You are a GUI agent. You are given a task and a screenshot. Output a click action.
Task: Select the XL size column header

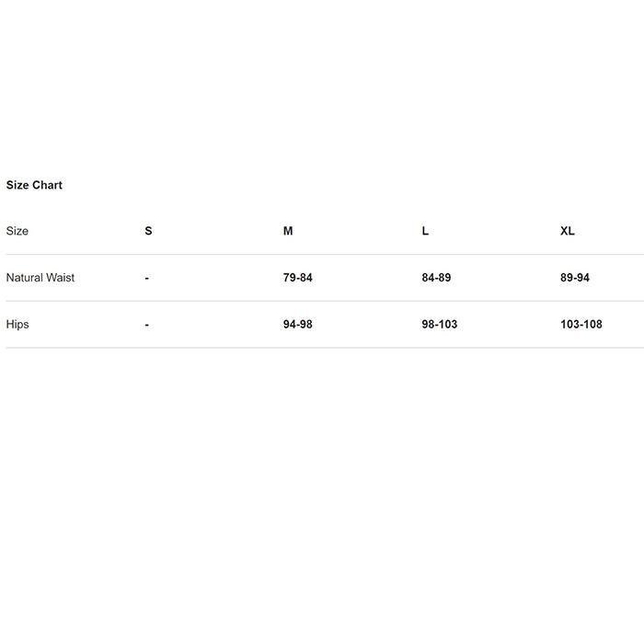(x=567, y=231)
